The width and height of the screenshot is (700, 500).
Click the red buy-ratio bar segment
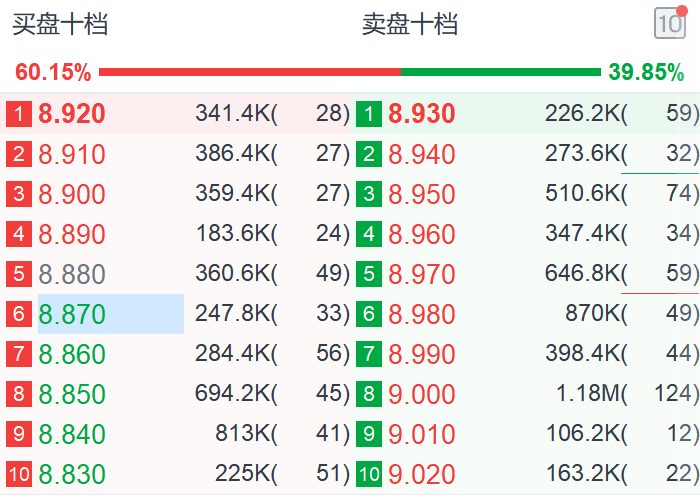tap(250, 72)
